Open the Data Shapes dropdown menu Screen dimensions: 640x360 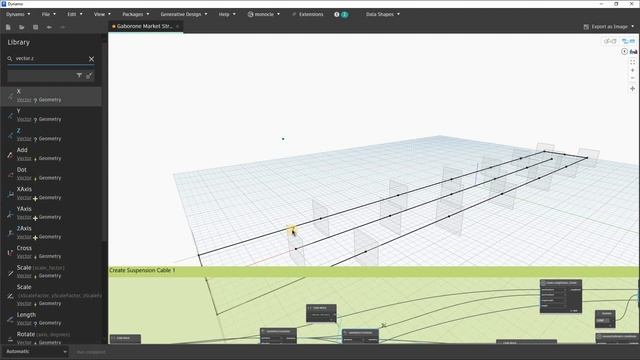tap(382, 14)
